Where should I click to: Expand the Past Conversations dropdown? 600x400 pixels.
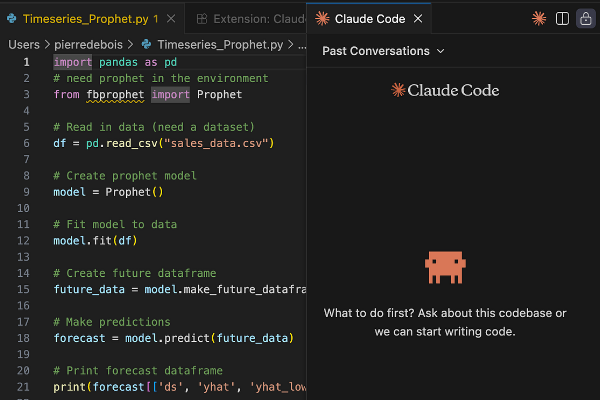pyautogui.click(x=383, y=51)
